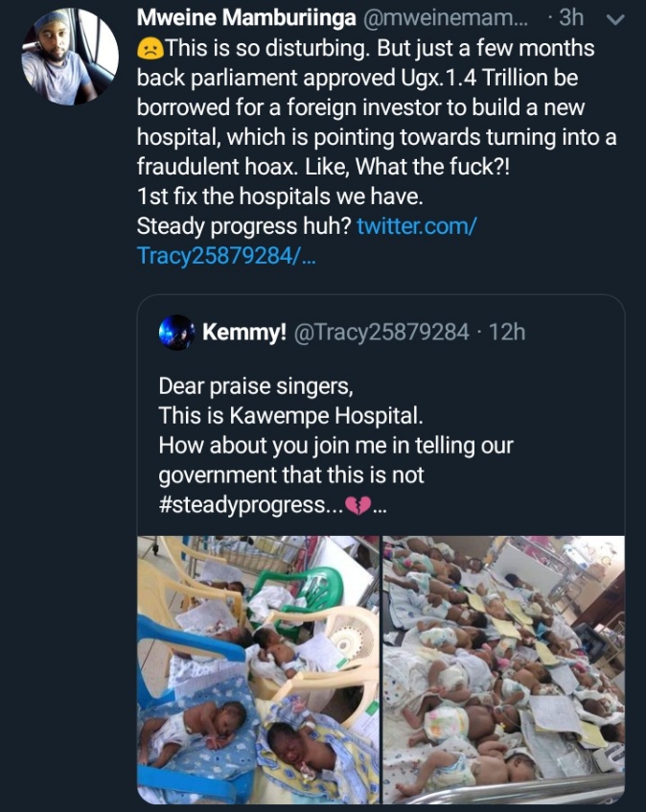Click the "Steady progress huh?" text

point(243,227)
